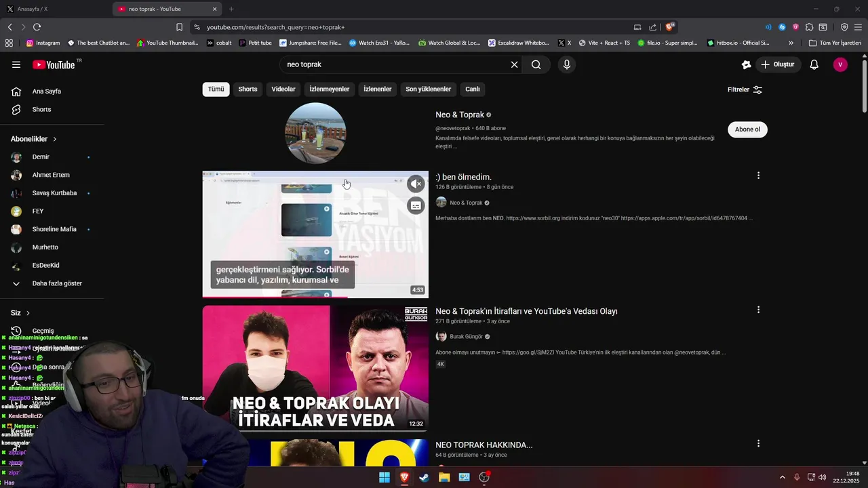Open YouTube notifications bell
The width and height of the screenshot is (868, 488).
click(x=814, y=64)
